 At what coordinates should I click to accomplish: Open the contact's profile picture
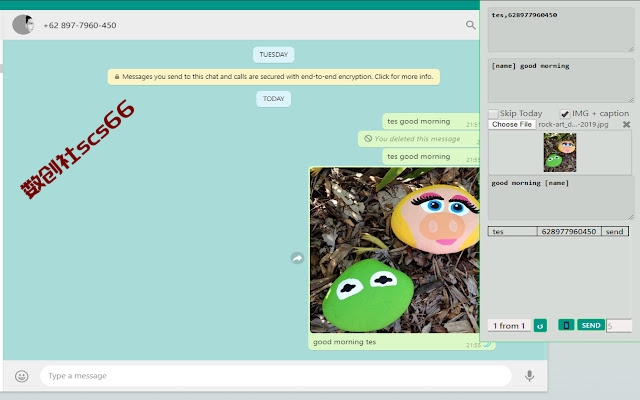click(x=23, y=25)
